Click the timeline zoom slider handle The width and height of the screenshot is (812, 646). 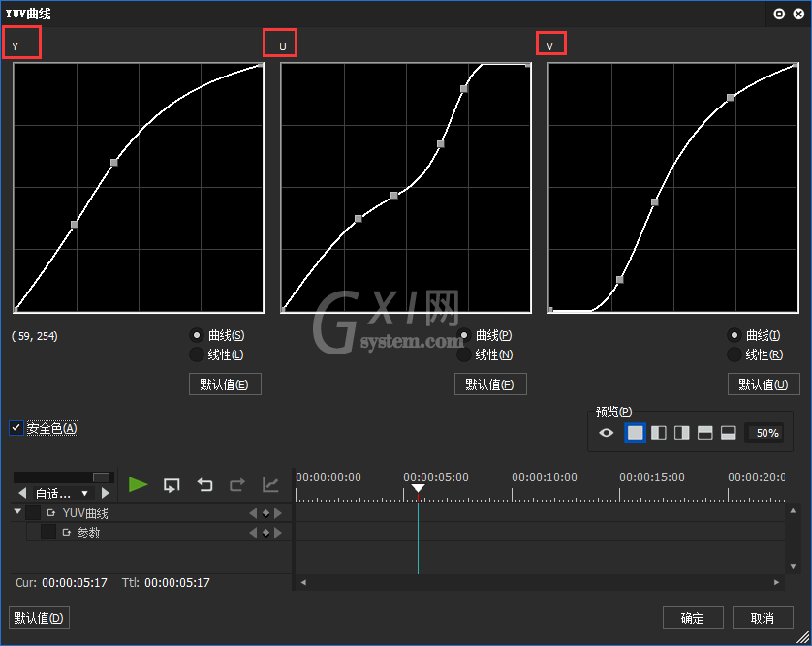(101, 477)
